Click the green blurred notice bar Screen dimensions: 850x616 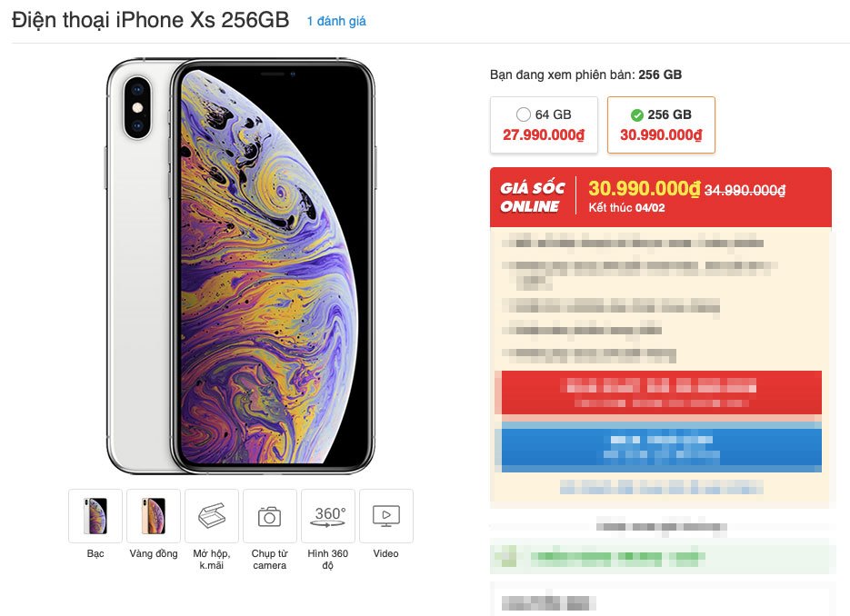pyautogui.click(x=660, y=556)
